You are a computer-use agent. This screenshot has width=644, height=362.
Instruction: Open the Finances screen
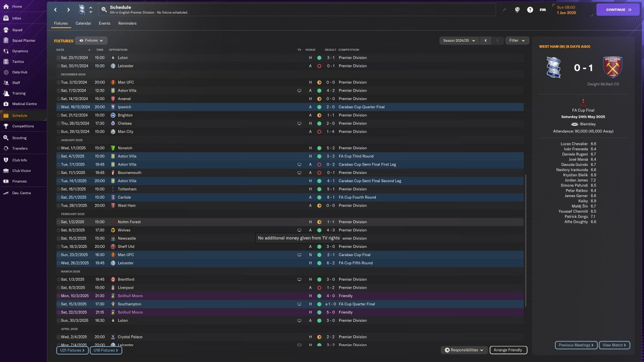(20, 181)
